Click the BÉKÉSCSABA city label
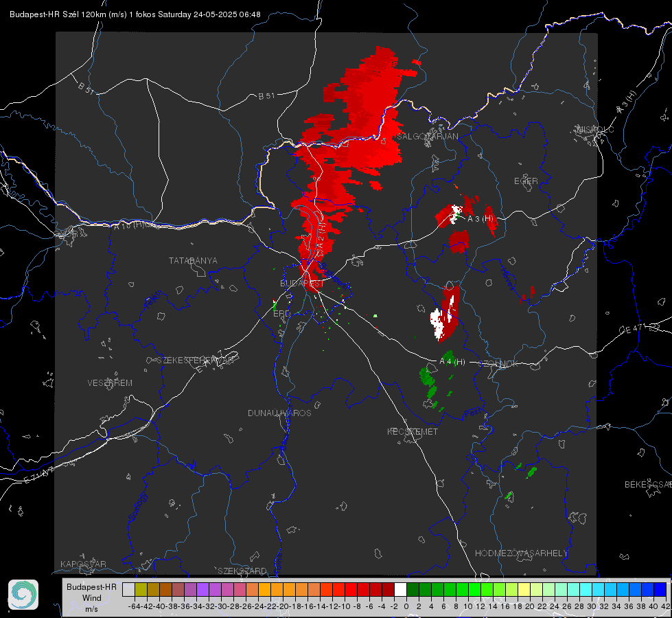 point(648,485)
